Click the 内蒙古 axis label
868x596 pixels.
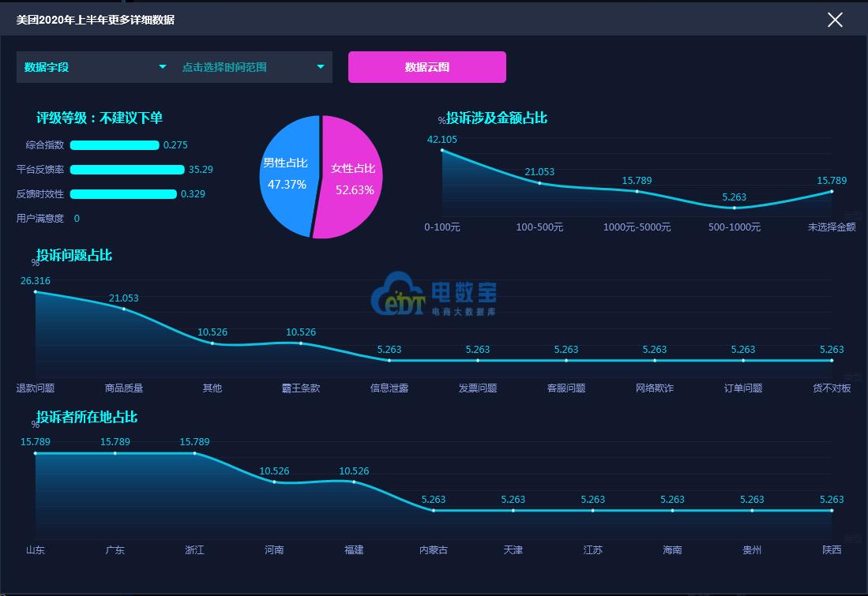pyautogui.click(x=433, y=550)
